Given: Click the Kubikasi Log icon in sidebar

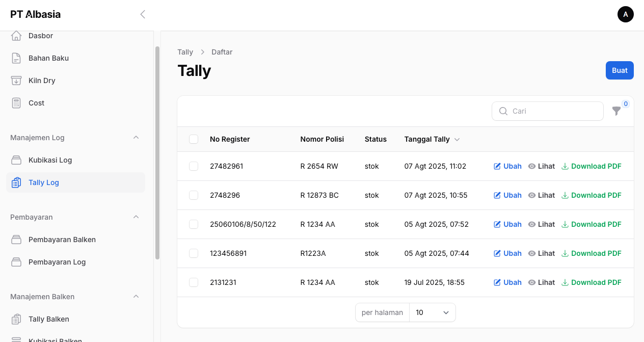Looking at the screenshot, I should (16, 160).
